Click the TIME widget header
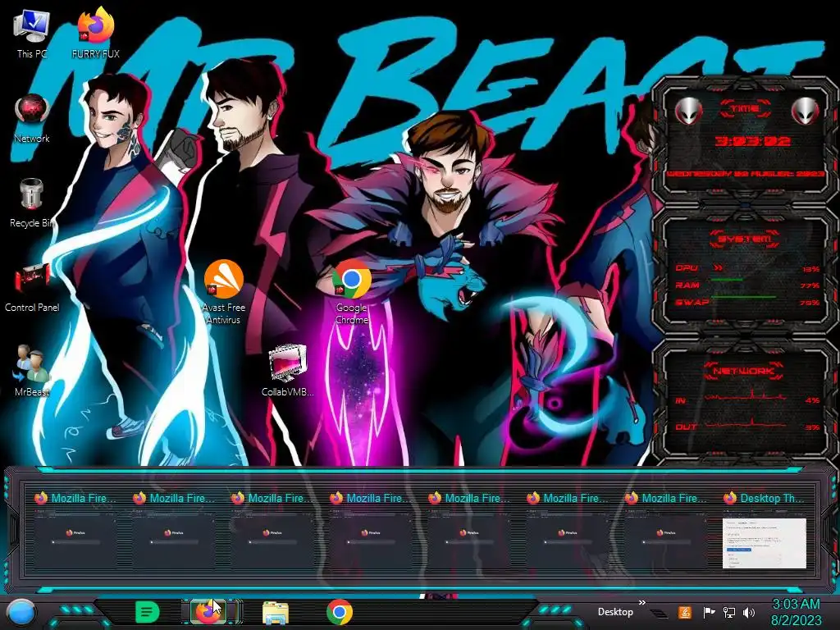840x630 pixels. [745, 109]
